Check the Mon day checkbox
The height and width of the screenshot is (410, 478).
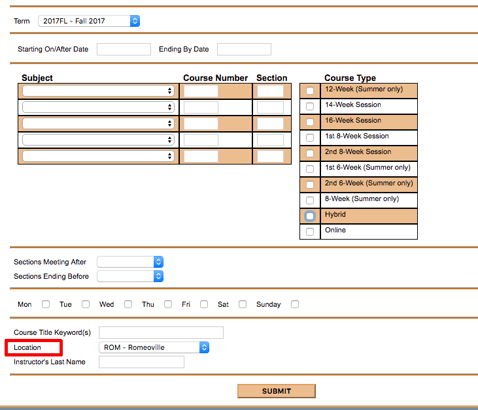(46, 304)
